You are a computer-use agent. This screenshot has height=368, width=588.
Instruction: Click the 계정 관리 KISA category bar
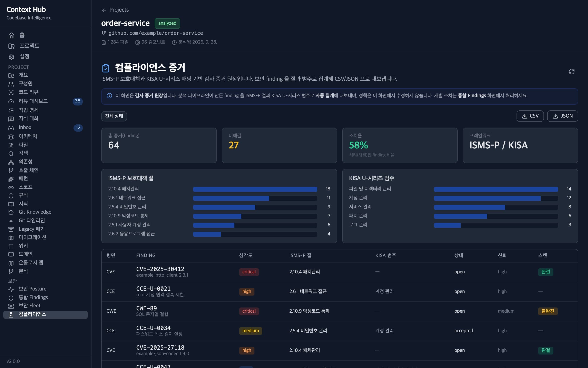point(496,198)
